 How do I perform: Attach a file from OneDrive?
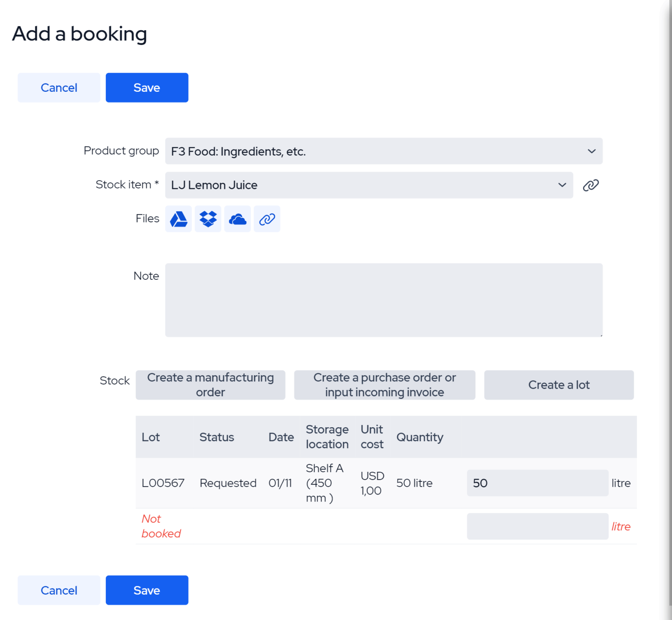[x=237, y=219]
